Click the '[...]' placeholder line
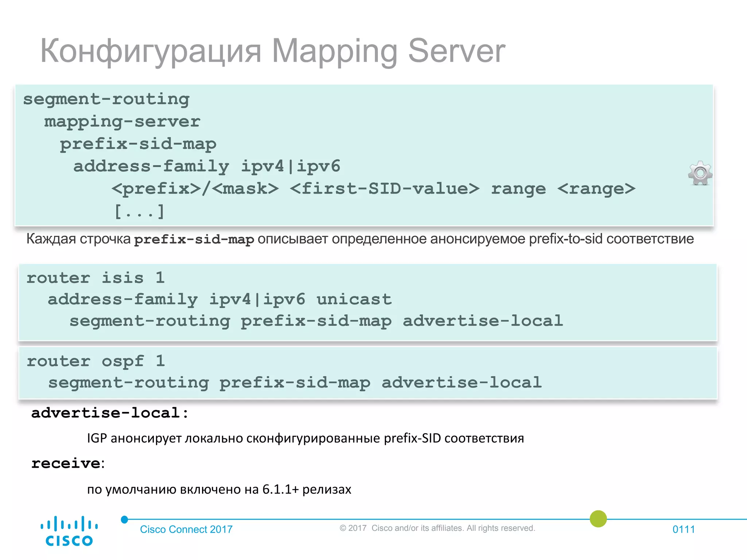The height and width of the screenshot is (560, 747). tap(140, 211)
